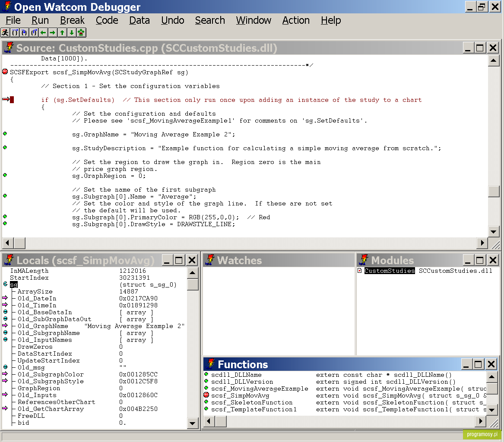Open the Undo menu
Screen dimensions: 504x442
click(173, 20)
